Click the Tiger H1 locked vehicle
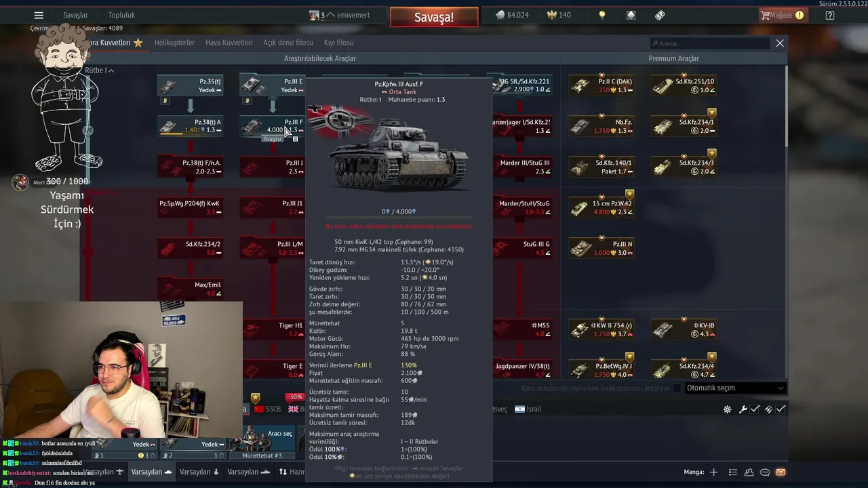 point(273,329)
